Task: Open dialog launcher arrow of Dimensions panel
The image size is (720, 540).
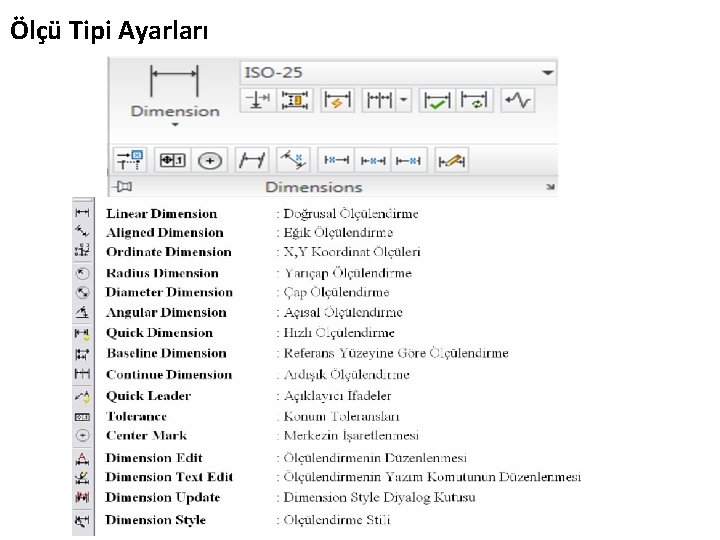Action: [x=550, y=187]
